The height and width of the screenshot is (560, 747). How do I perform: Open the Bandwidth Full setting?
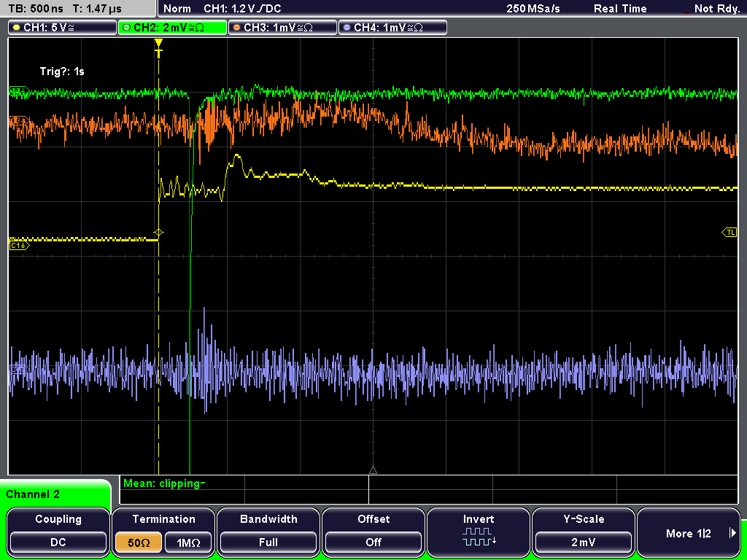coord(268,532)
